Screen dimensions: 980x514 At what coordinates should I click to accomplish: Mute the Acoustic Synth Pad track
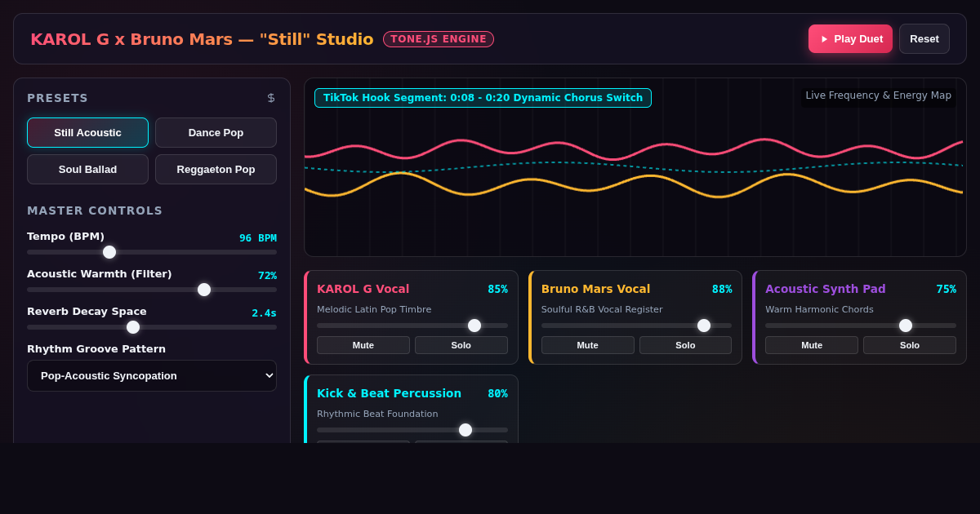[812, 345]
